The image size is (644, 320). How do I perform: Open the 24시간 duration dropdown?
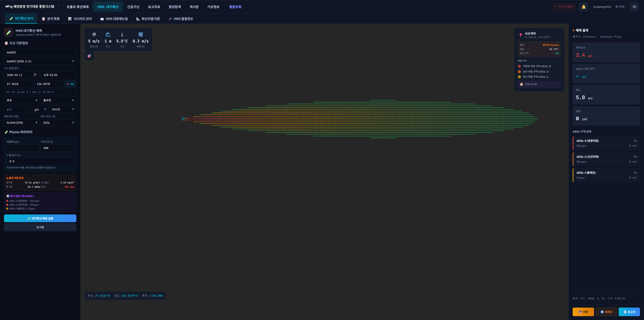coord(63,109)
